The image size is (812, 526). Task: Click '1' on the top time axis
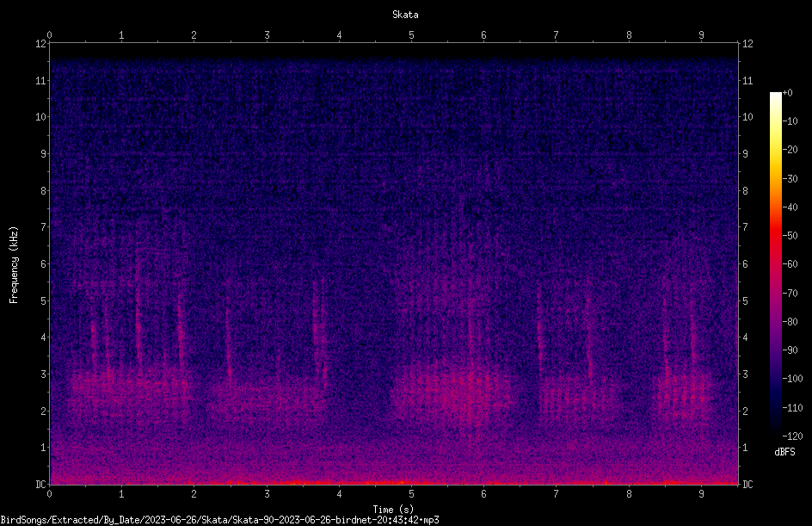[121, 35]
